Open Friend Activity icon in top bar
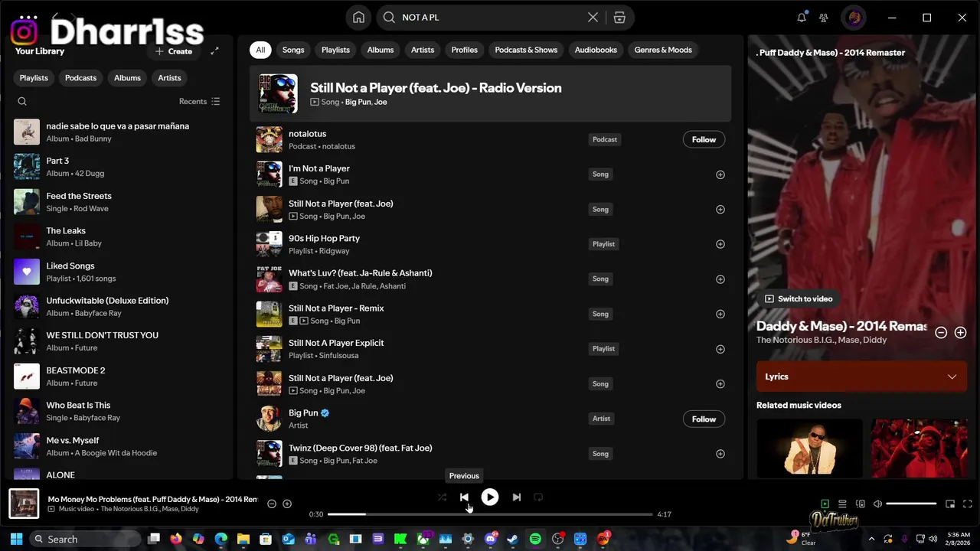This screenshot has height=551, width=980. coord(824,18)
